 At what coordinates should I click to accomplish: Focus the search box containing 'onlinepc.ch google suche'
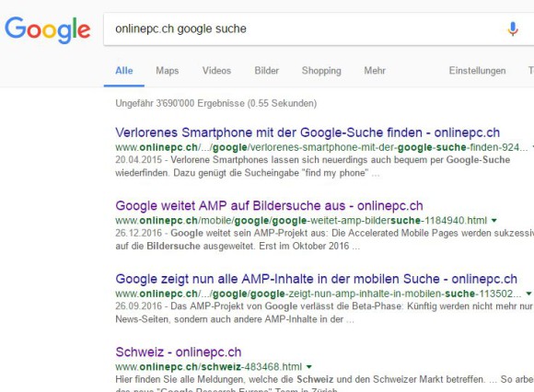[x=319, y=29]
